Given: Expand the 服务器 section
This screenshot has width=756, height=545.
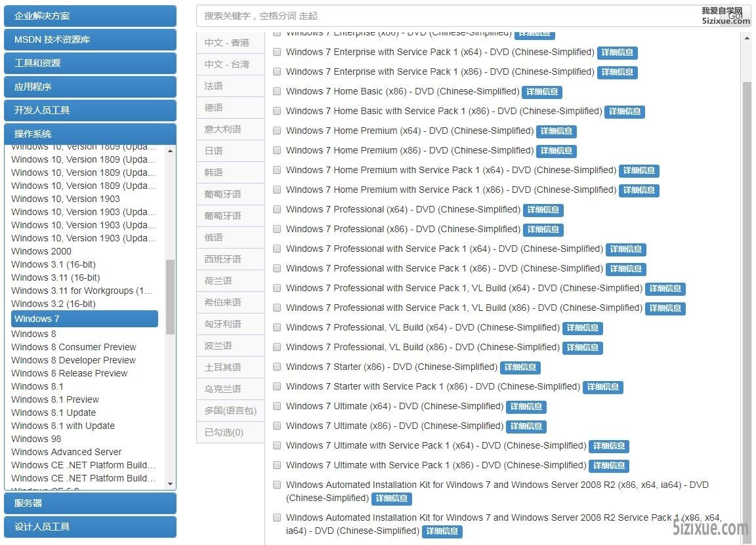Looking at the screenshot, I should (90, 503).
